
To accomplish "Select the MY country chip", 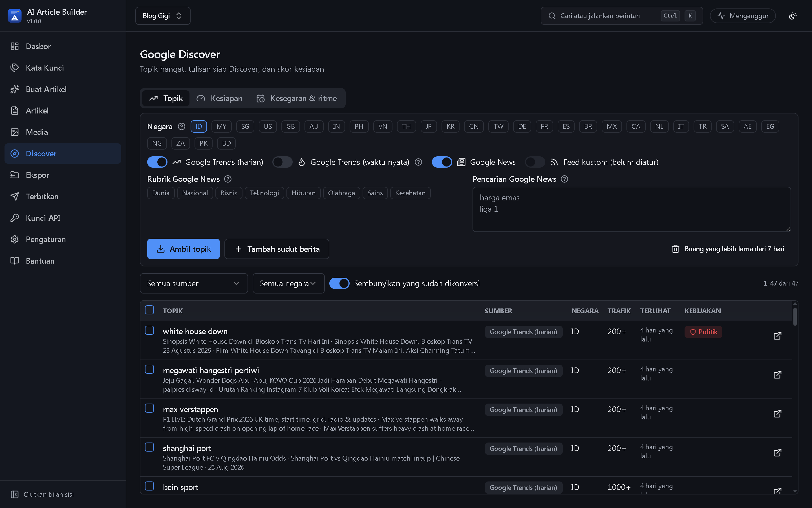I will coord(221,126).
